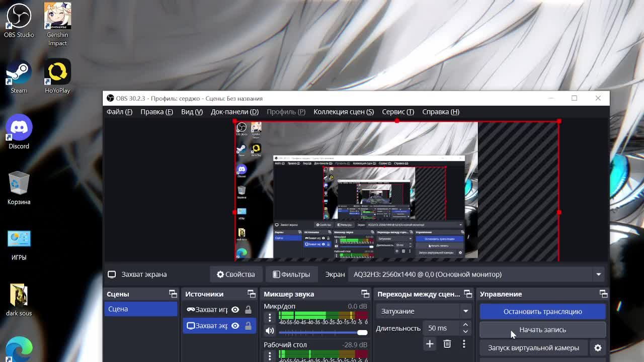
Task: Undock the Микшер звука panel
Action: (365, 294)
